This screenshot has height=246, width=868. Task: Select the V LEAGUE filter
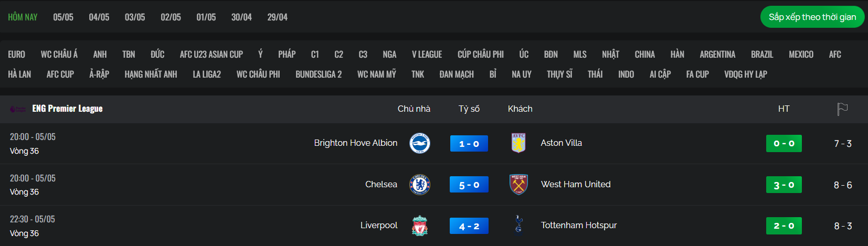[427, 55]
